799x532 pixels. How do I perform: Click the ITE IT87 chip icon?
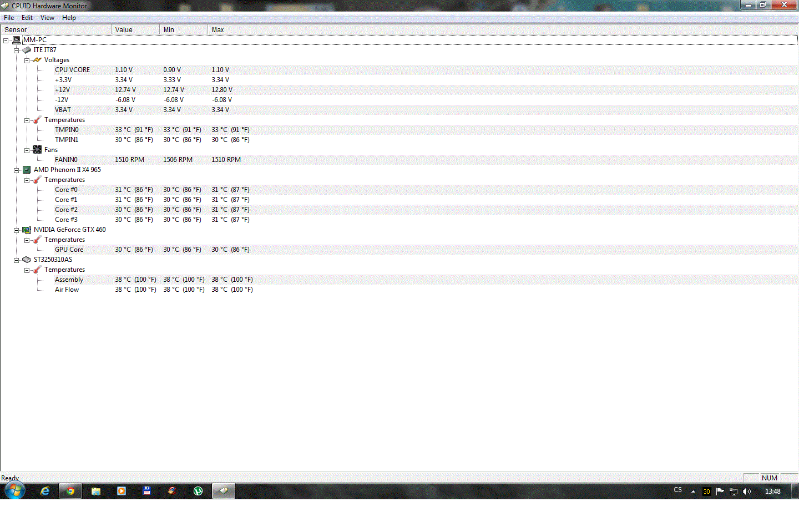click(27, 50)
